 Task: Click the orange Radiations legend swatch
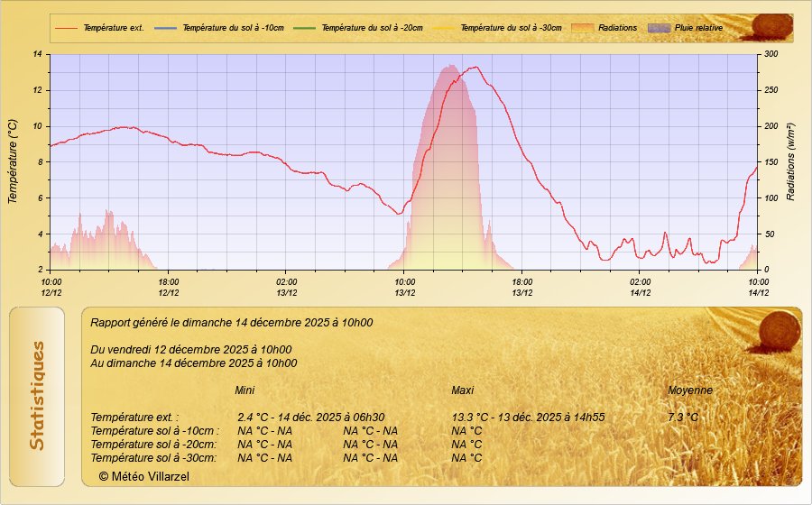[x=584, y=28]
